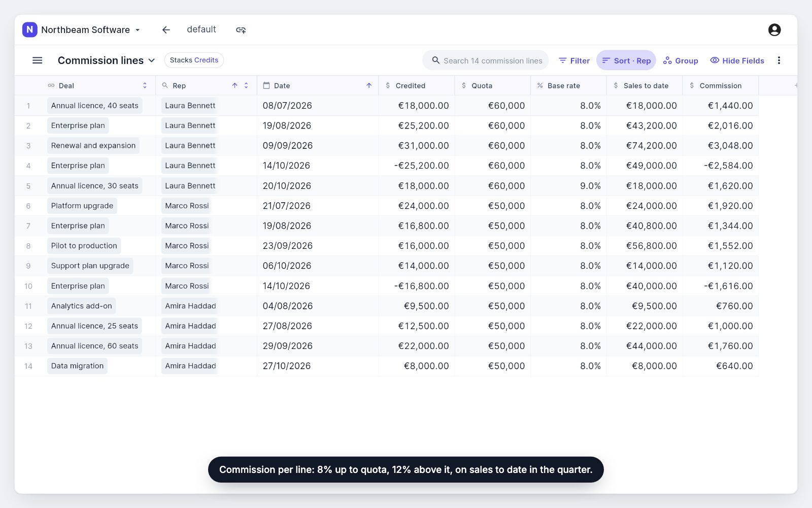
Task: Open the user account avatar
Action: tap(774, 30)
